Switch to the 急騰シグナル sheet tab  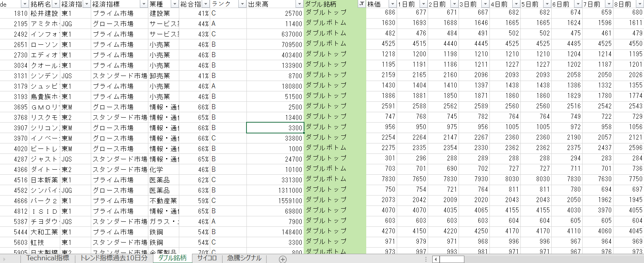point(244,258)
